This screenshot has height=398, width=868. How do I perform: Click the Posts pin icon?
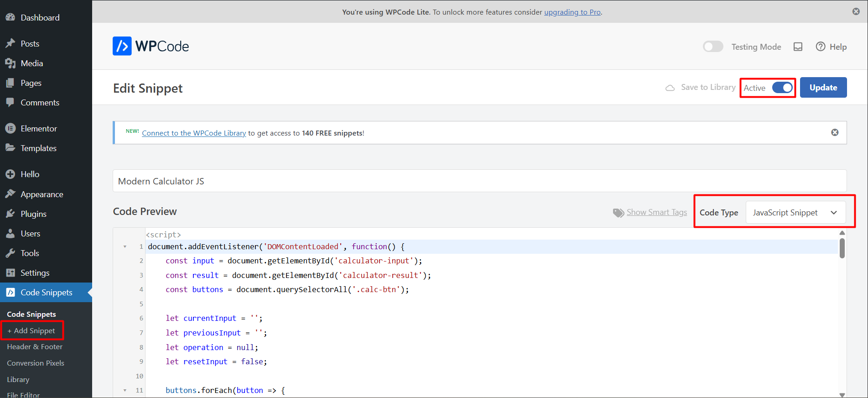point(10,43)
